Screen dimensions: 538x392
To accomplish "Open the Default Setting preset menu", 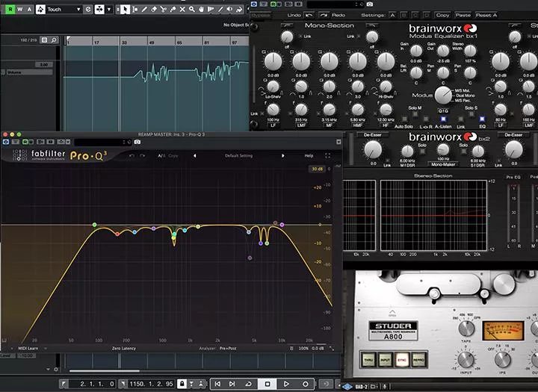I will pos(239,156).
